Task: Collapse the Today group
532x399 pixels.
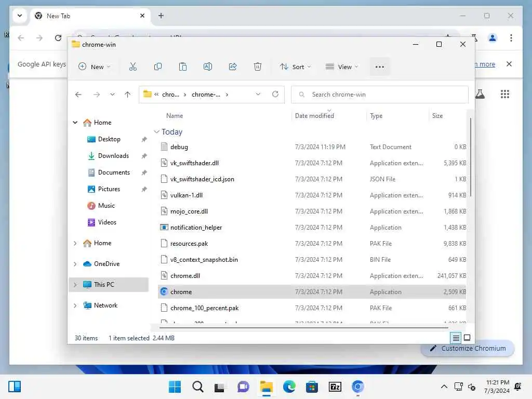Action: [156, 131]
